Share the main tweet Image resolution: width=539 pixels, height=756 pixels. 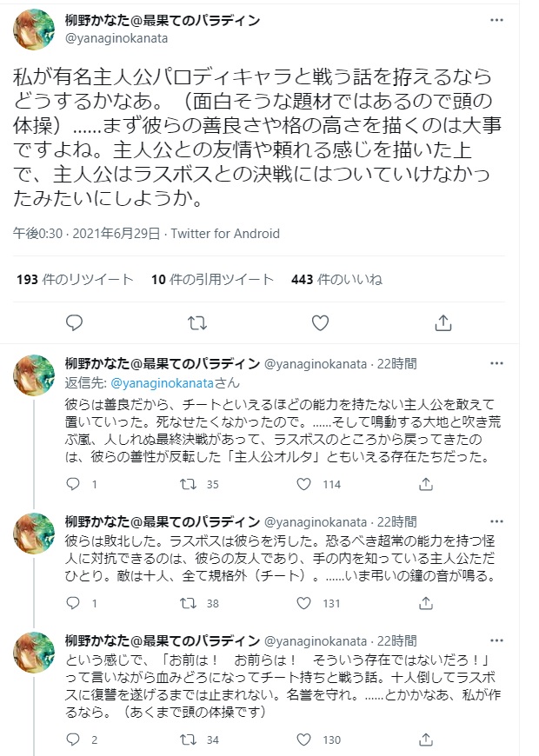[x=443, y=322]
